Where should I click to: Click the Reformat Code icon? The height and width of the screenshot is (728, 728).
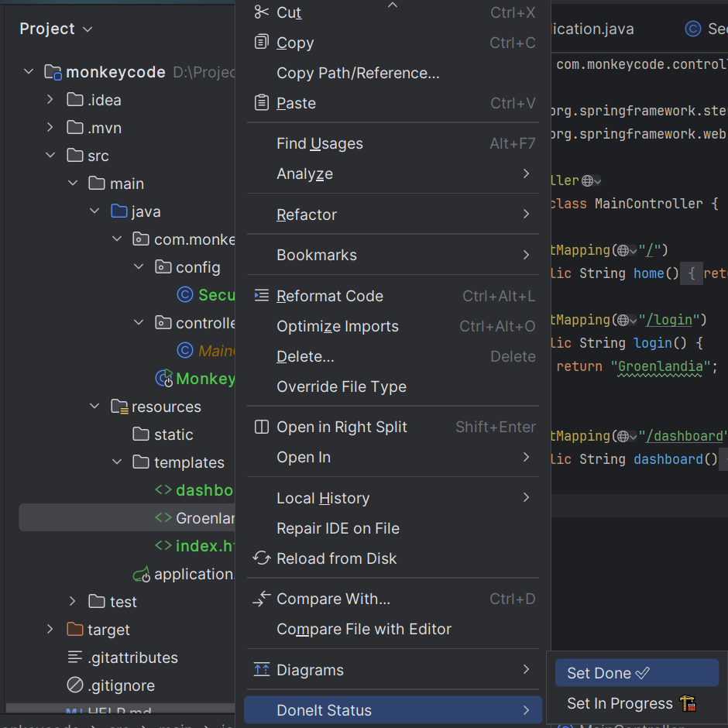pyautogui.click(x=261, y=296)
